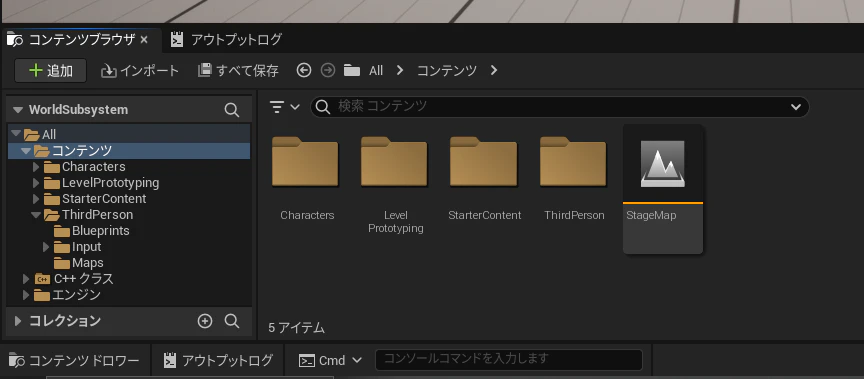This screenshot has height=379, width=864.
Task: Click Save All (すべて保存) button
Action: [238, 71]
